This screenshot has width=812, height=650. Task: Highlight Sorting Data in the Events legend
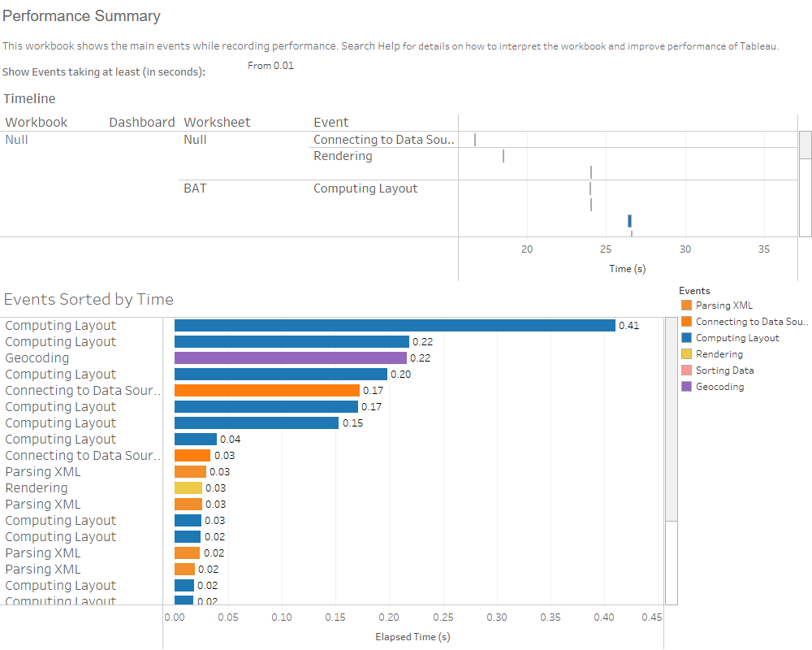[724, 370]
